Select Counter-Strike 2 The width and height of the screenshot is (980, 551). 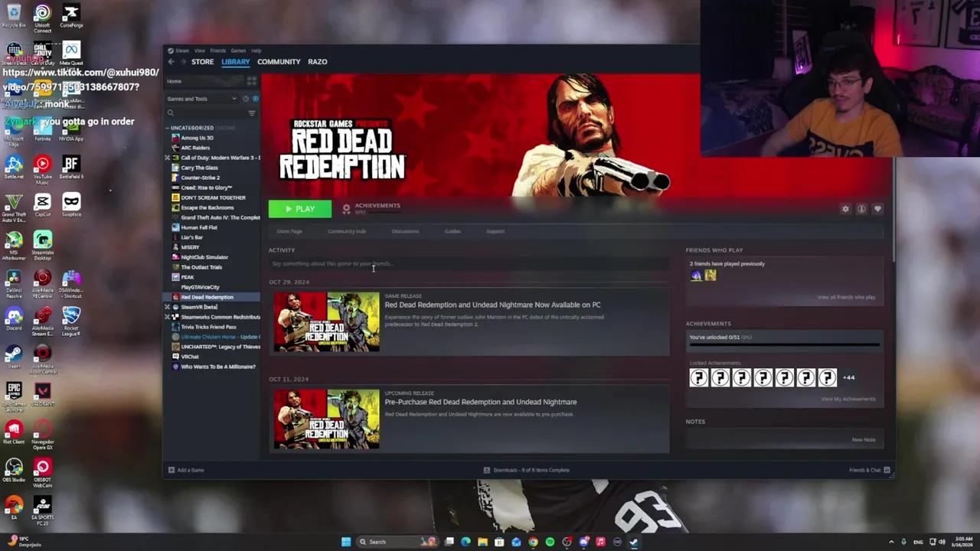coord(200,178)
